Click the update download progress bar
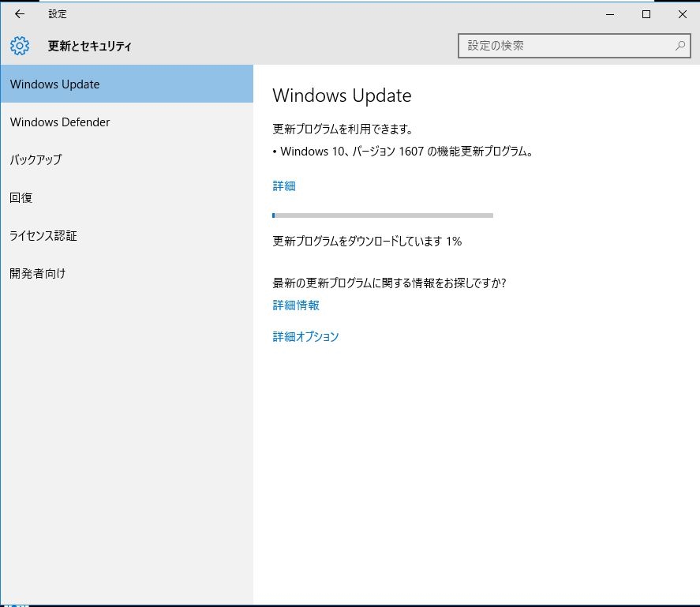Viewport: 700px width, 607px height. (383, 215)
